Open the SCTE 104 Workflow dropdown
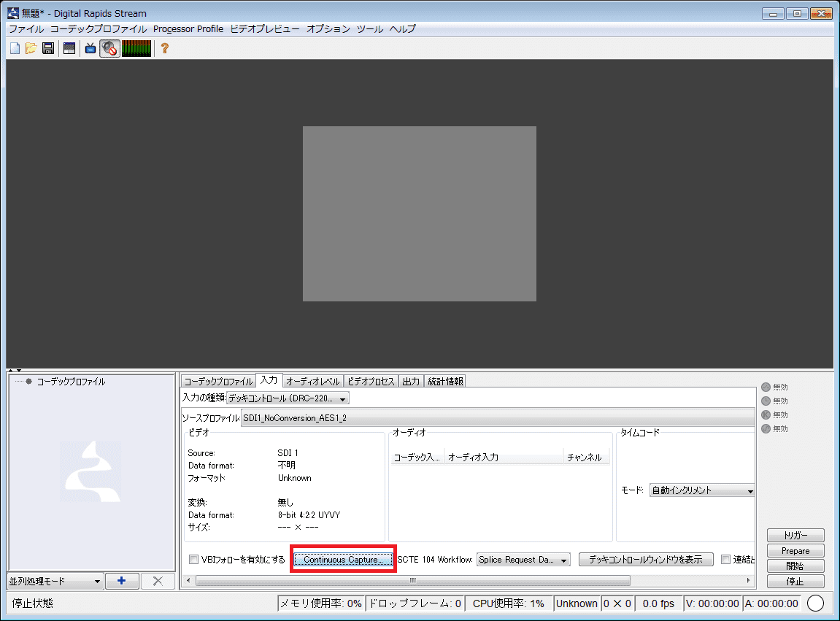 (523, 560)
